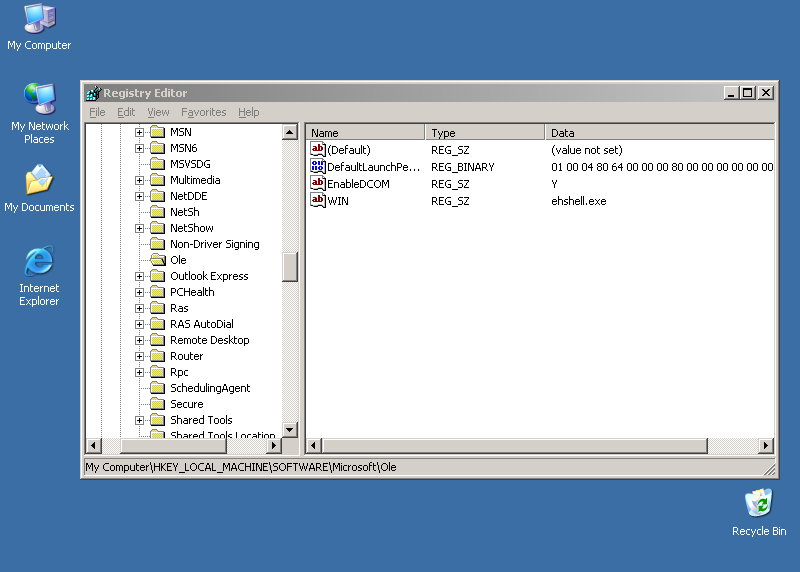This screenshot has width=800, height=572.
Task: Open the Help menu
Action: coord(248,112)
